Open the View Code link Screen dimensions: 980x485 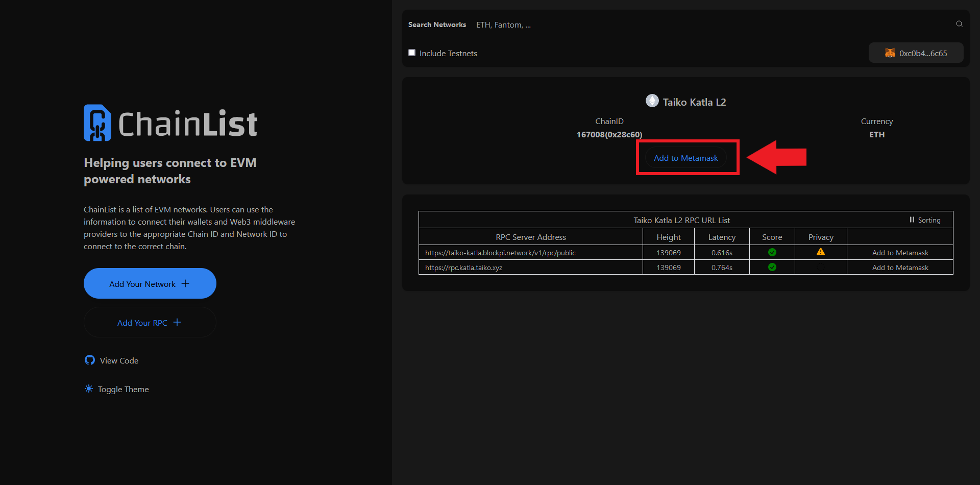coord(119,360)
